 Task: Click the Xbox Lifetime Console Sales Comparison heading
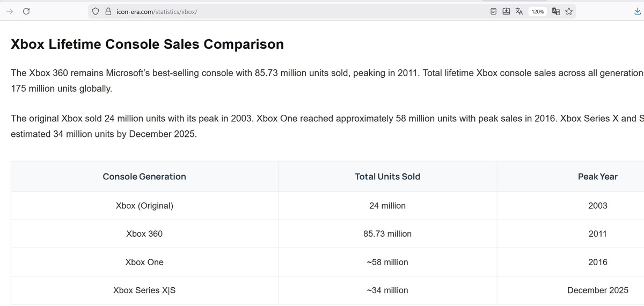click(147, 45)
